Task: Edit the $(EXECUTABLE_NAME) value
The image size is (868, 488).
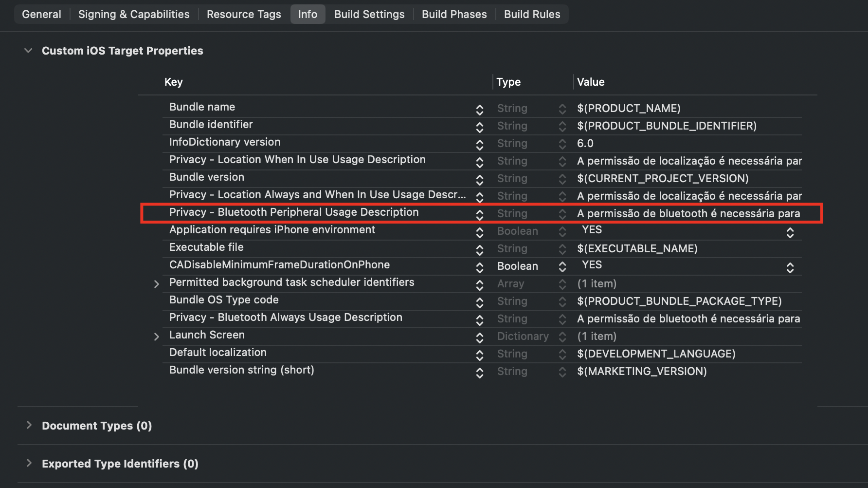Action: pyautogui.click(x=637, y=249)
